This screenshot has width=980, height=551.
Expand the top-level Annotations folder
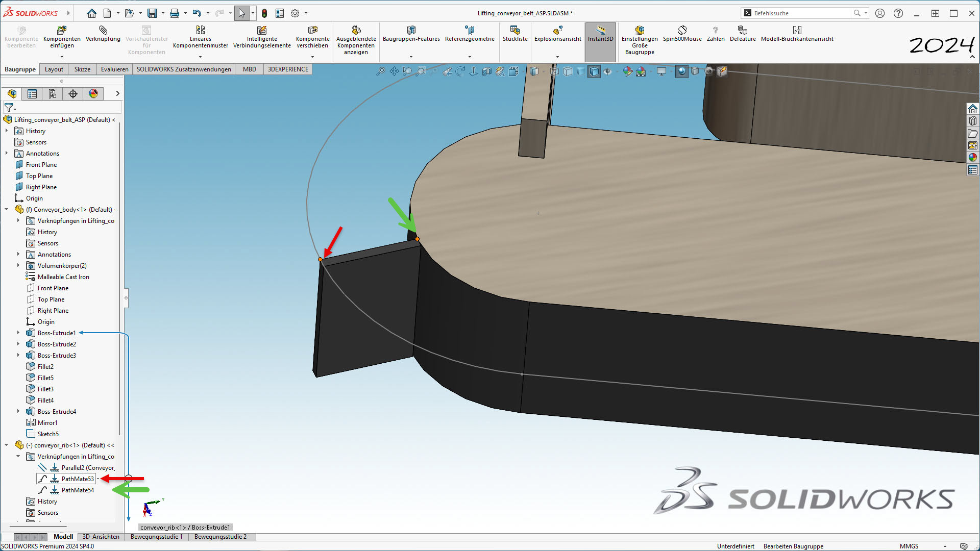click(7, 154)
